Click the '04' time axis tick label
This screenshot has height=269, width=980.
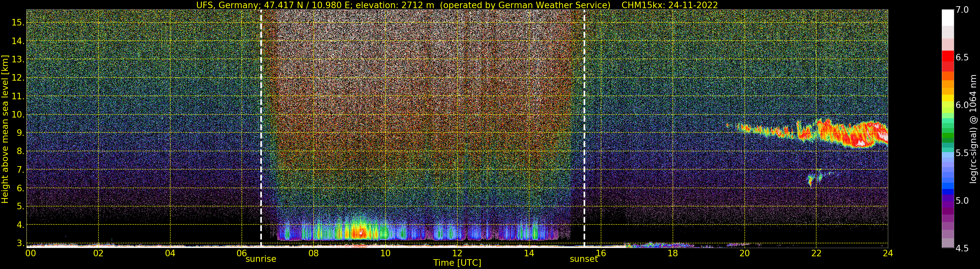pyautogui.click(x=170, y=253)
